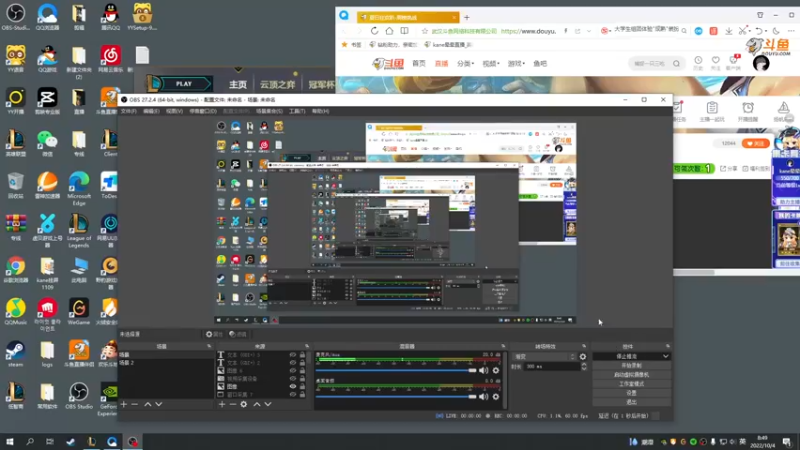The height and width of the screenshot is (450, 800).
Task: Open Douyu user avatar
Action: (x=761, y=63)
